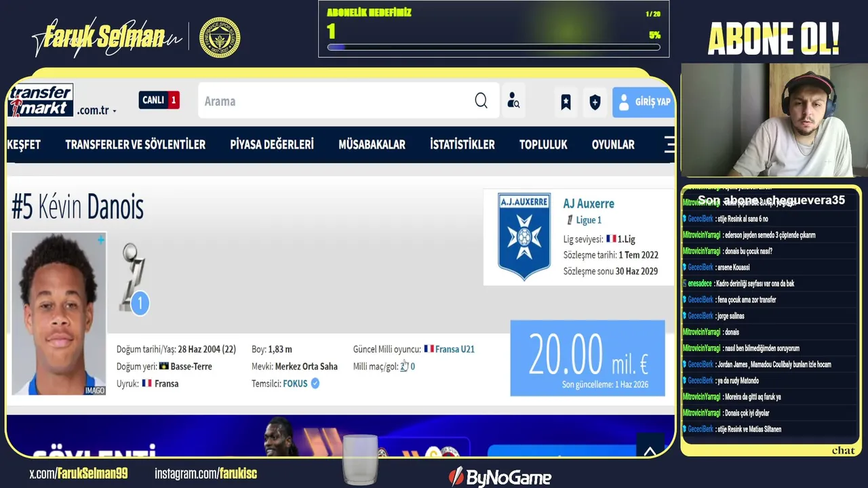
Task: Click the ABONE OL! subscribe banner
Action: click(x=773, y=39)
